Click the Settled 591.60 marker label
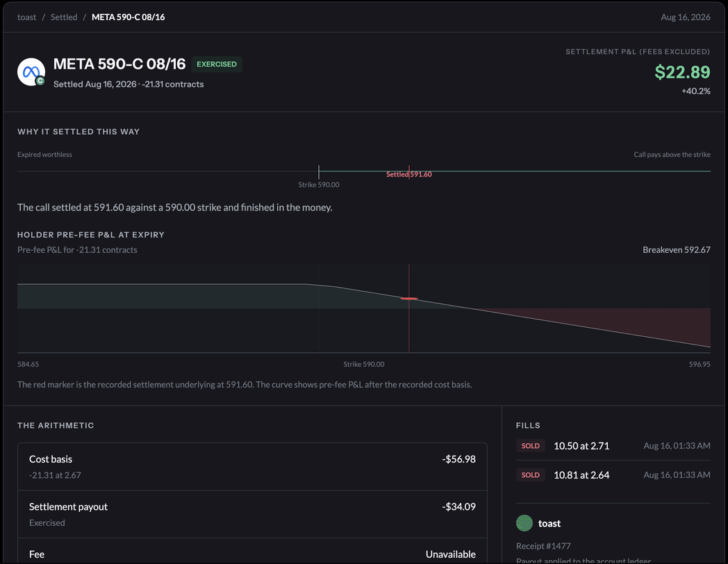Viewport: 728px width, 564px height. (x=409, y=174)
